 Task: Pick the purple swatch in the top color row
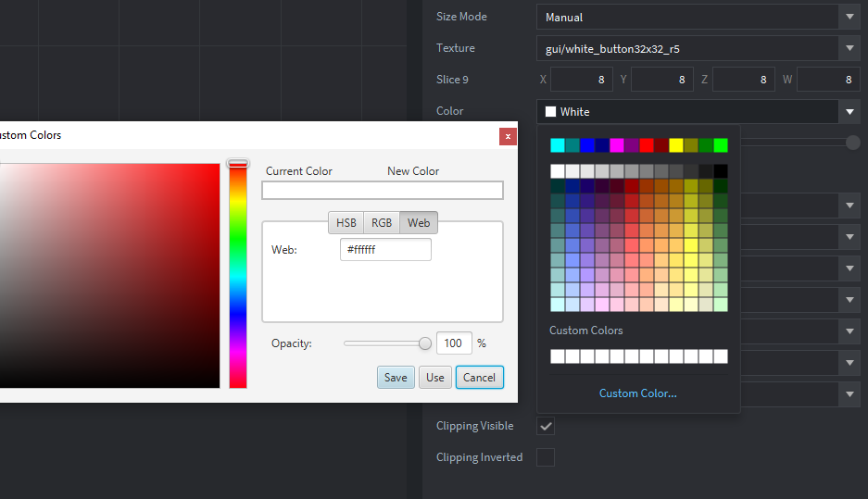(x=632, y=145)
